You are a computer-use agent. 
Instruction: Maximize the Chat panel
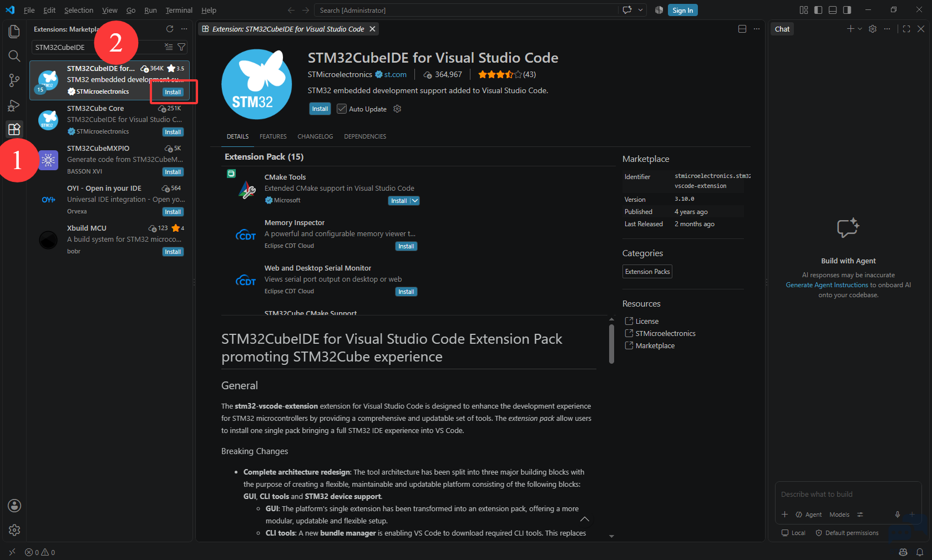(906, 29)
